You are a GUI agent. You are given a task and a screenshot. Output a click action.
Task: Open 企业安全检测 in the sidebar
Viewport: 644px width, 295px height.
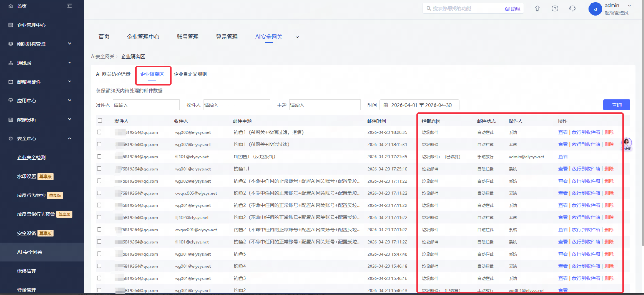click(31, 157)
